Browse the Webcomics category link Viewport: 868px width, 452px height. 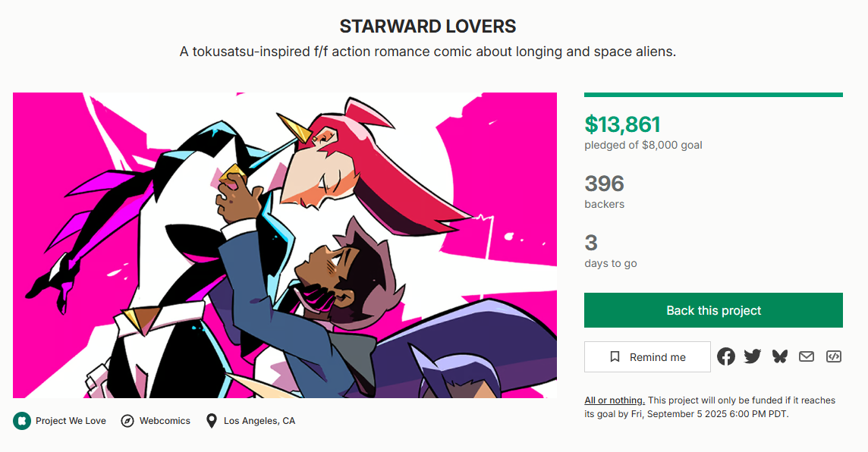pos(165,420)
